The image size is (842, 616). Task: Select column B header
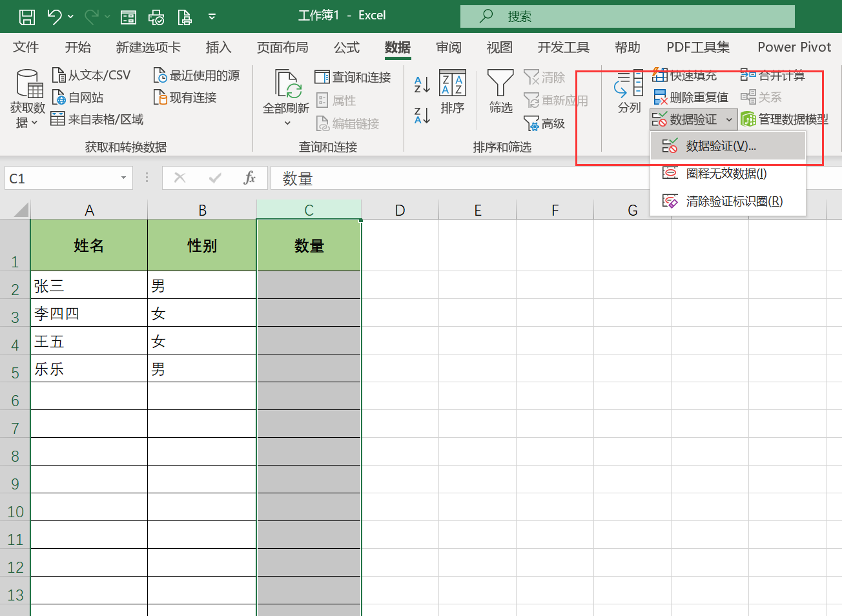pos(202,210)
